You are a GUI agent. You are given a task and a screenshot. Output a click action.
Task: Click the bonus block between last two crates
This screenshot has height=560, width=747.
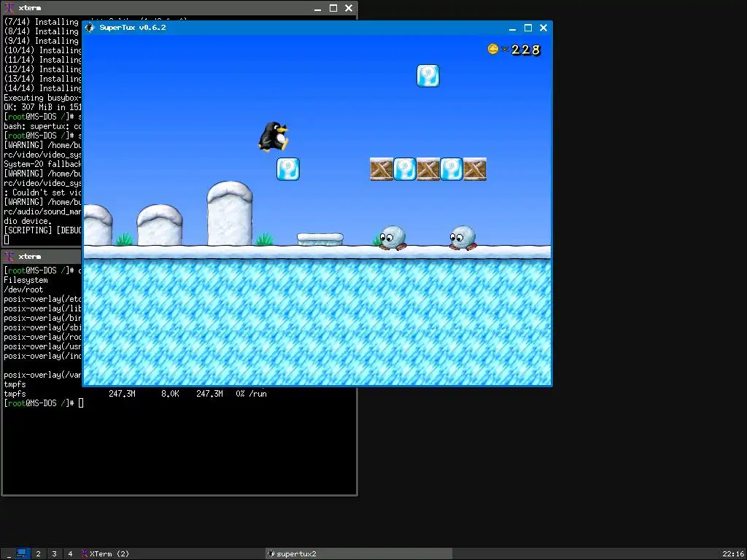(451, 169)
